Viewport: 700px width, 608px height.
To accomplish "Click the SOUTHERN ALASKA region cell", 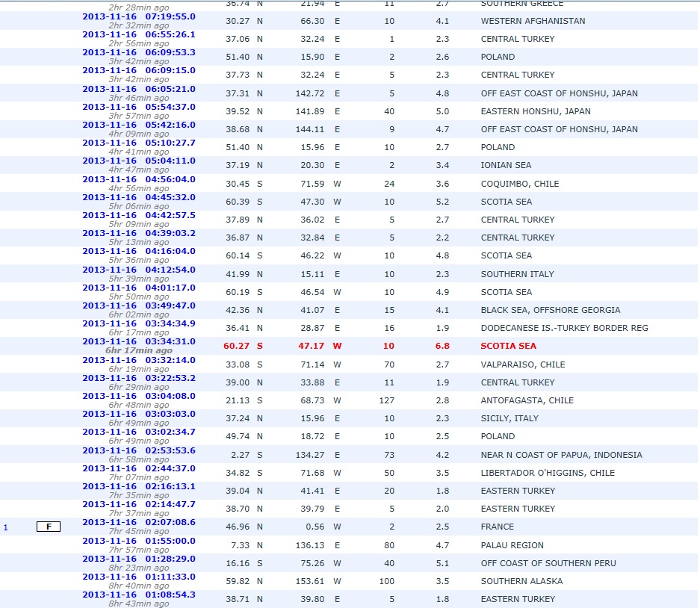I will coord(522,581).
